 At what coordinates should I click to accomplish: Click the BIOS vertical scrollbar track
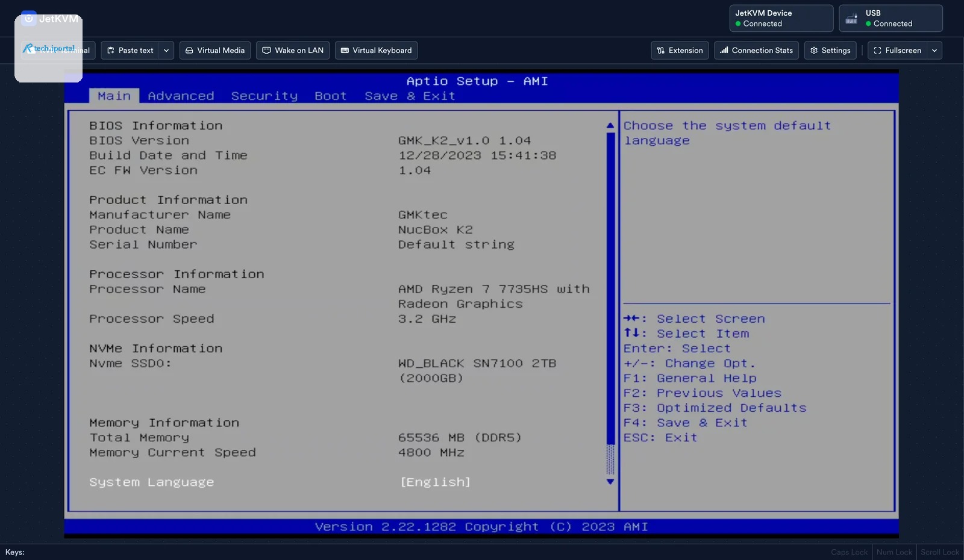tap(610, 303)
